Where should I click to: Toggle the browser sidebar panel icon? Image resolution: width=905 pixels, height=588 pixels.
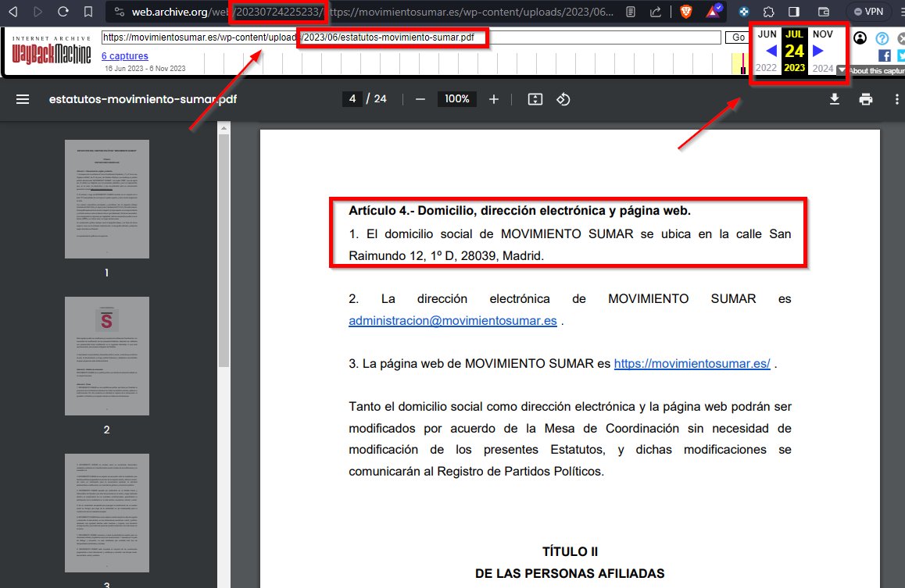[x=794, y=12]
